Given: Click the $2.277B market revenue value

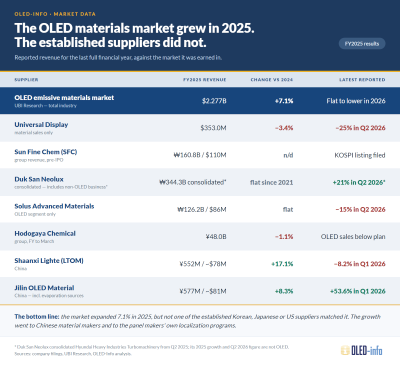Looking at the screenshot, I should point(214,101).
